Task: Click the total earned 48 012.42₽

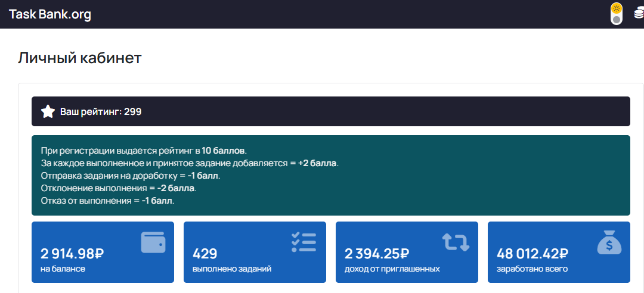Action: point(532,254)
